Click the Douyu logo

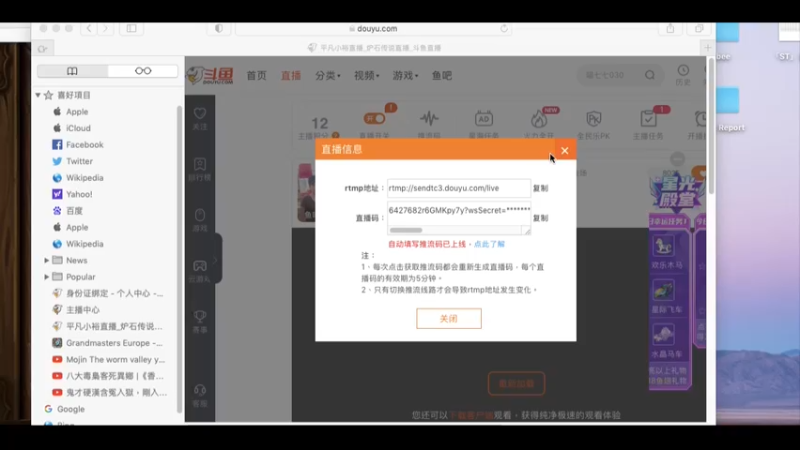click(210, 76)
